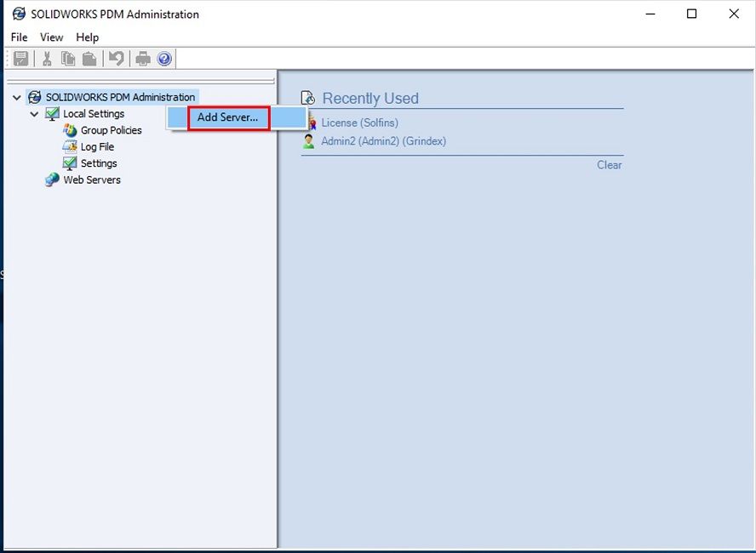
Task: Click the Paste clipboard icon
Action: pos(89,59)
